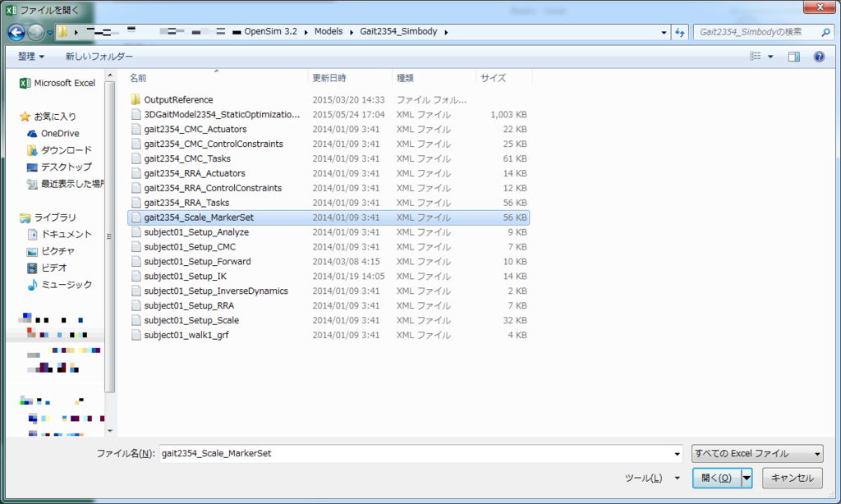Expand the chevron after Gait2354_Simbody breadcrumb
Image resolution: width=841 pixels, height=504 pixels.
(x=446, y=32)
